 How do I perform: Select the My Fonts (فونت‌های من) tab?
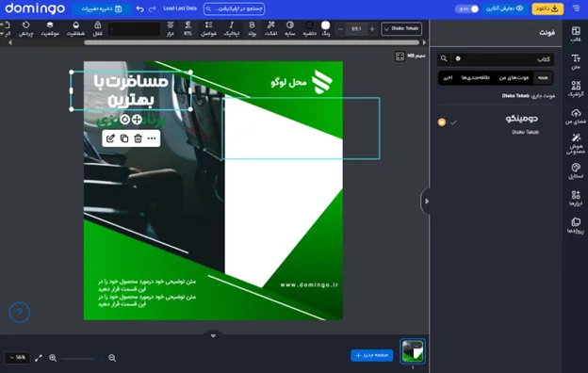pos(514,78)
